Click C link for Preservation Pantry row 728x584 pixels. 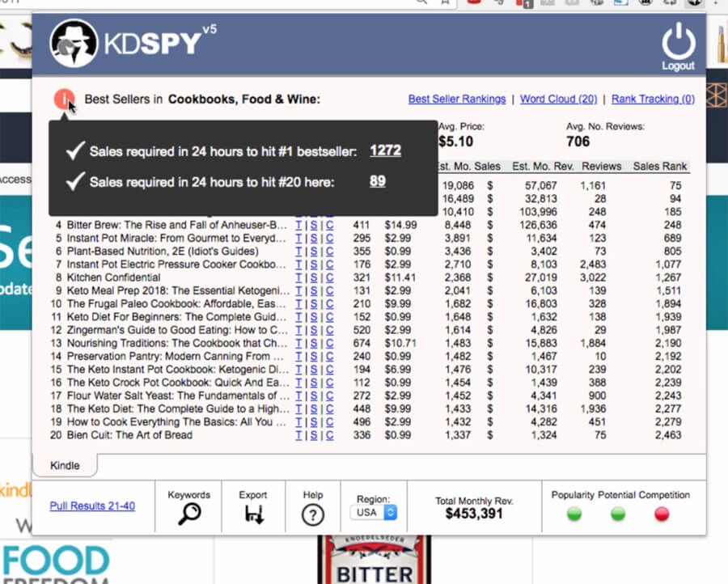pos(329,356)
